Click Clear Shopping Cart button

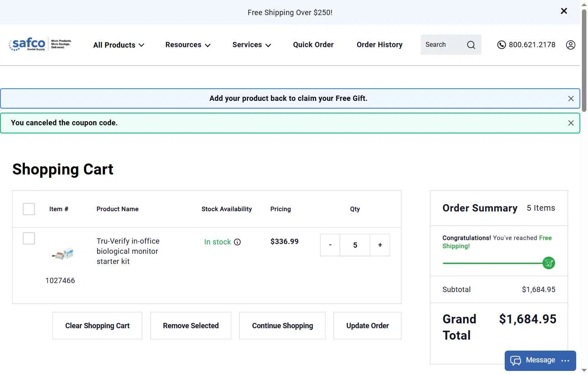point(97,325)
